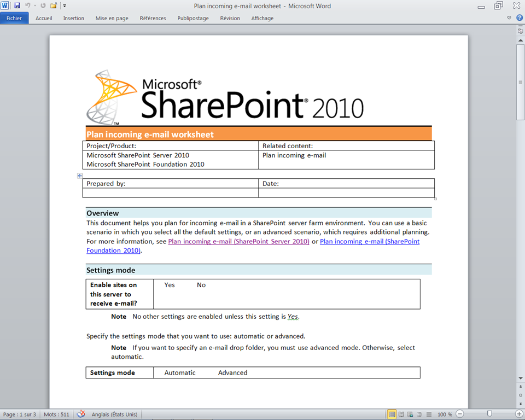
Task: Change language via Anglais (États Unis)
Action: click(114, 415)
